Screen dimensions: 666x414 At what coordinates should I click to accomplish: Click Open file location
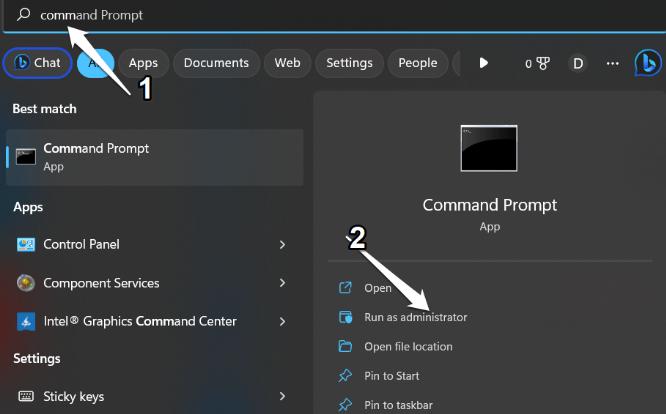click(x=408, y=347)
